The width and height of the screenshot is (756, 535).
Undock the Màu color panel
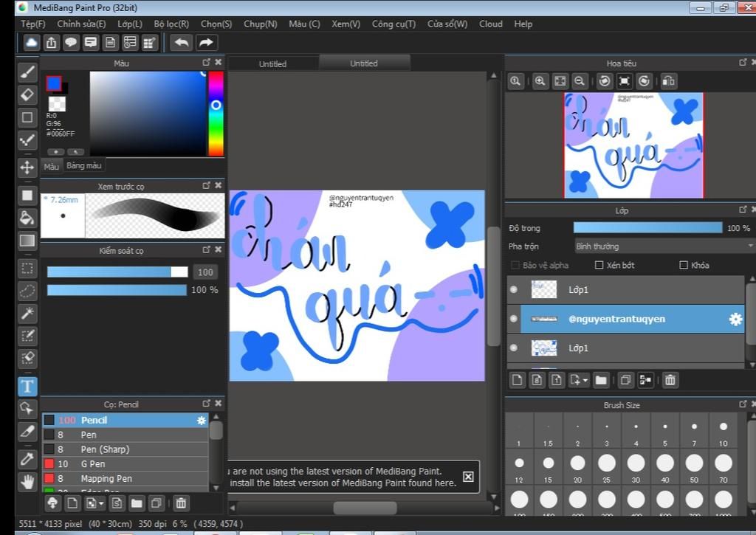pyautogui.click(x=207, y=62)
